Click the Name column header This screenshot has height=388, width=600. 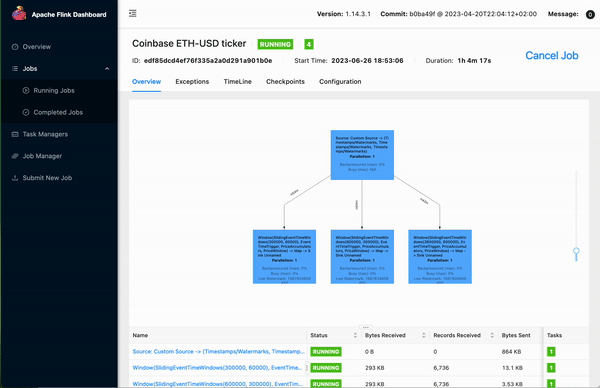point(140,335)
